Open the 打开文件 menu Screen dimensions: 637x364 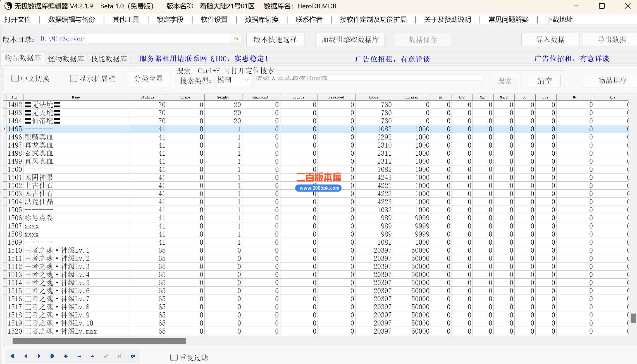pyautogui.click(x=18, y=20)
